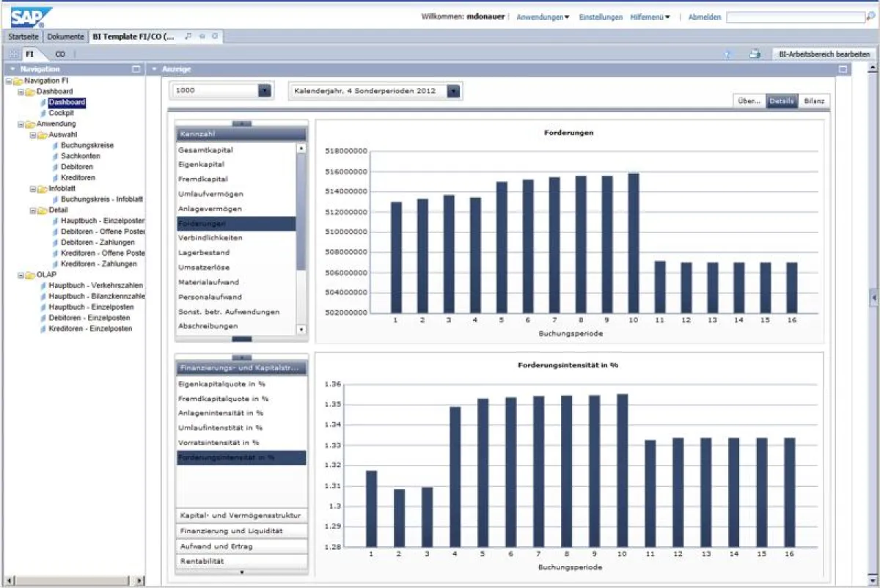
Task: Collapse the OLAP folder in the tree
Action: [x=8, y=275]
